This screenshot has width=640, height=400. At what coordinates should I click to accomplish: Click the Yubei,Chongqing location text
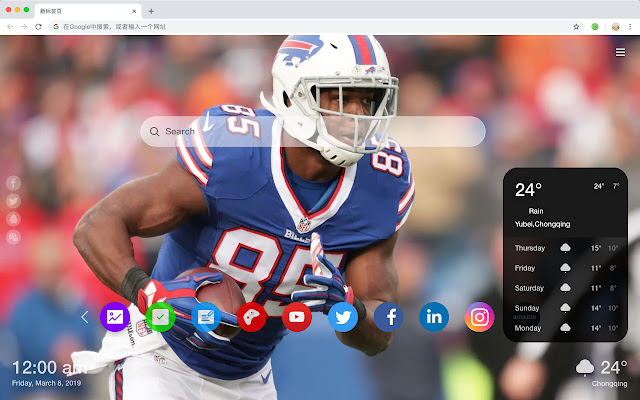point(542,224)
